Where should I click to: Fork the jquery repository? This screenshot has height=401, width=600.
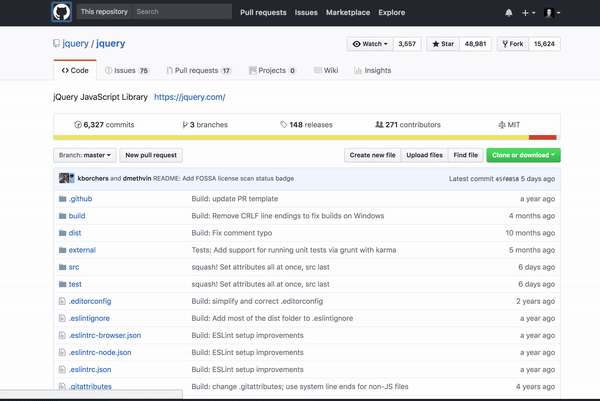514,44
